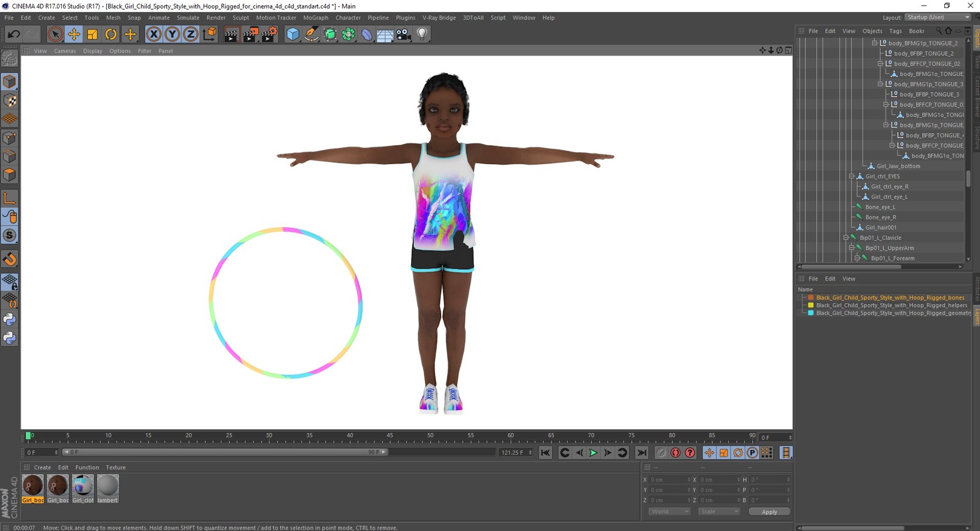The height and width of the screenshot is (531, 980).
Task: Open the World coordinate dropdown
Action: [670, 512]
